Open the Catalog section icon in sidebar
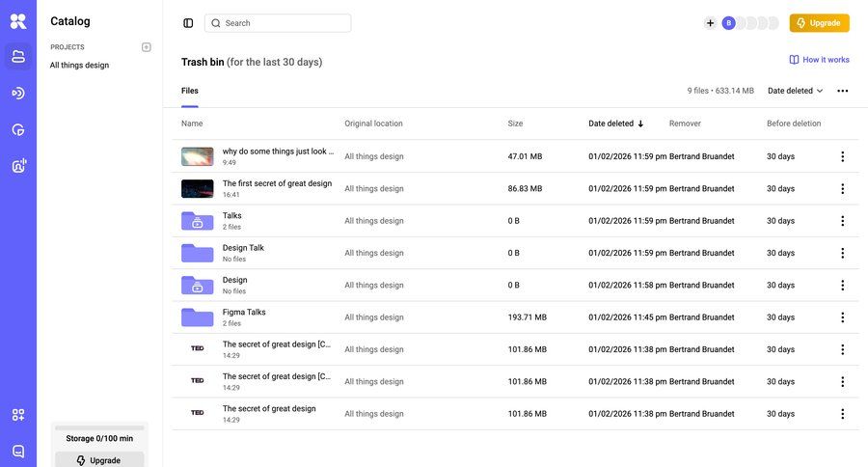Screen dimensions: 868x467 tap(18, 57)
